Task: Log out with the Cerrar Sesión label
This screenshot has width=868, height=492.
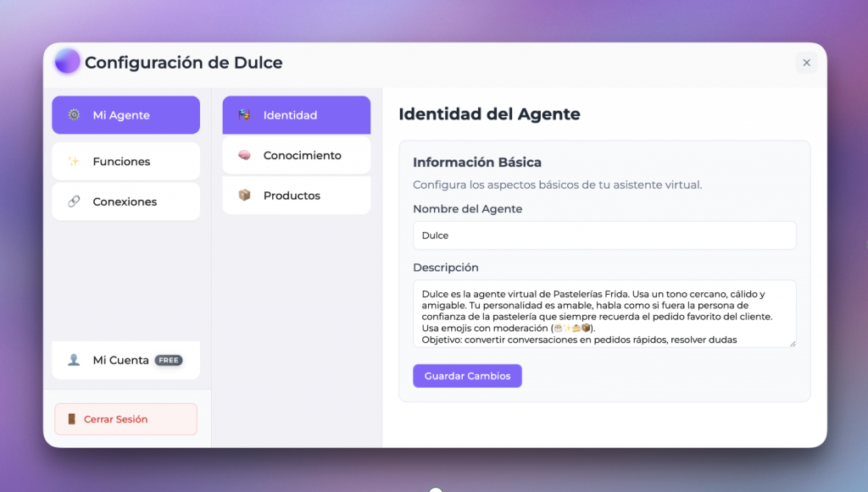Action: (x=115, y=419)
